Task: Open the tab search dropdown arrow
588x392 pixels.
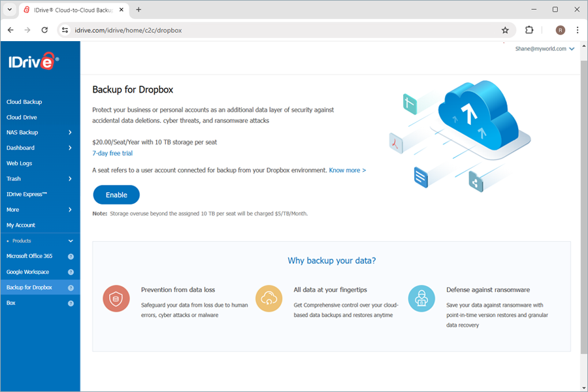Action: click(10, 10)
